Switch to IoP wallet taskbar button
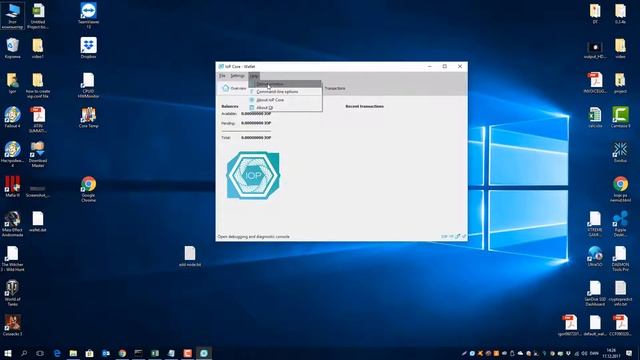The image size is (640, 360). tap(204, 353)
